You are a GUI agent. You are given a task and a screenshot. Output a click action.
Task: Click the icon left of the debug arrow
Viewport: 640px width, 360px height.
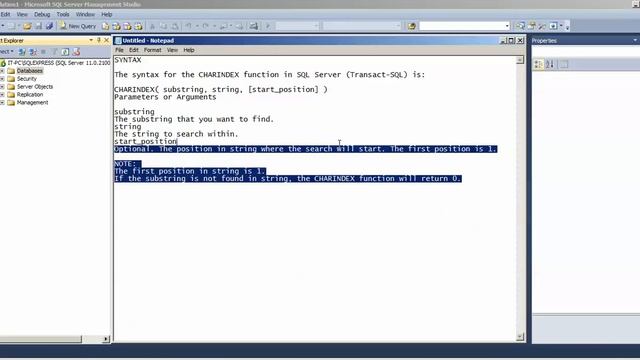pyautogui.click(x=253, y=26)
